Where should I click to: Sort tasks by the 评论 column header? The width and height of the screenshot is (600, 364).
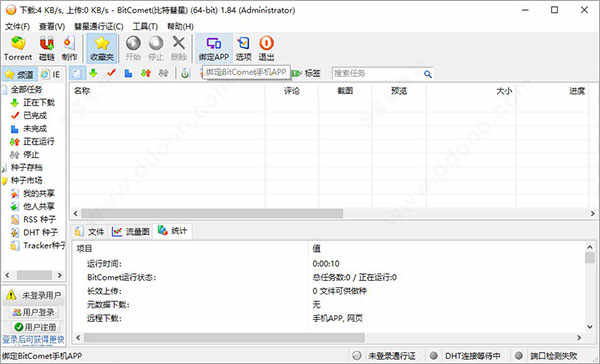click(292, 91)
